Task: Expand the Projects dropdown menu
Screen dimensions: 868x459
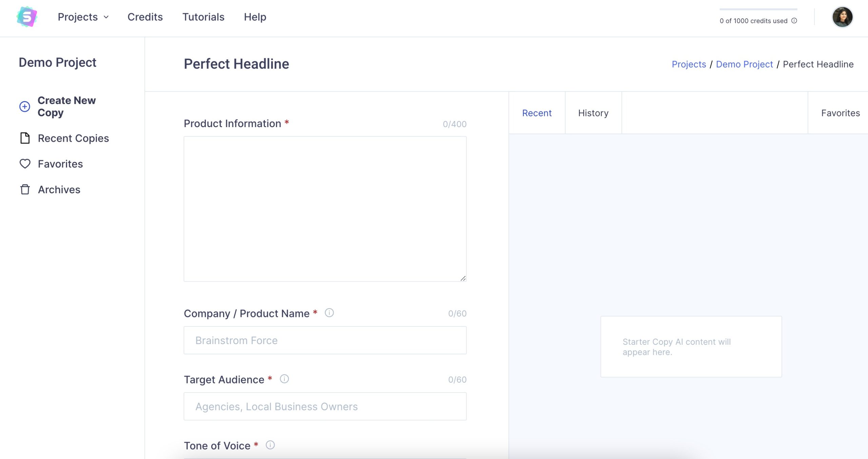Action: pyautogui.click(x=83, y=17)
